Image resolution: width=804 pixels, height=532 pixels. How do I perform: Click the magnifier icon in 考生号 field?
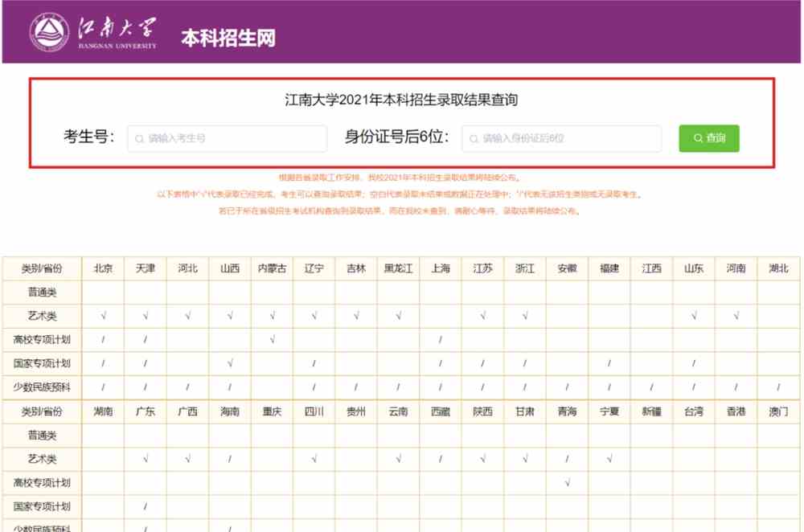click(139, 139)
